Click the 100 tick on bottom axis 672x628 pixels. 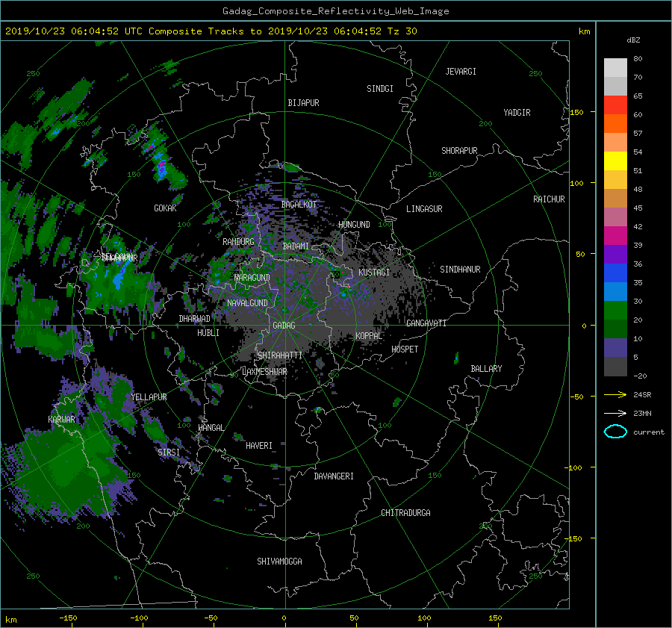point(424,618)
